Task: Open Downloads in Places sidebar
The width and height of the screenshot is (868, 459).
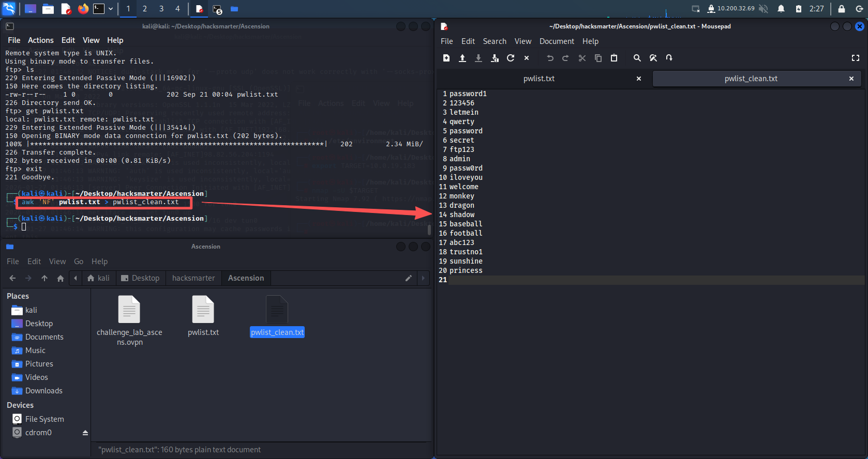Action: click(x=43, y=391)
